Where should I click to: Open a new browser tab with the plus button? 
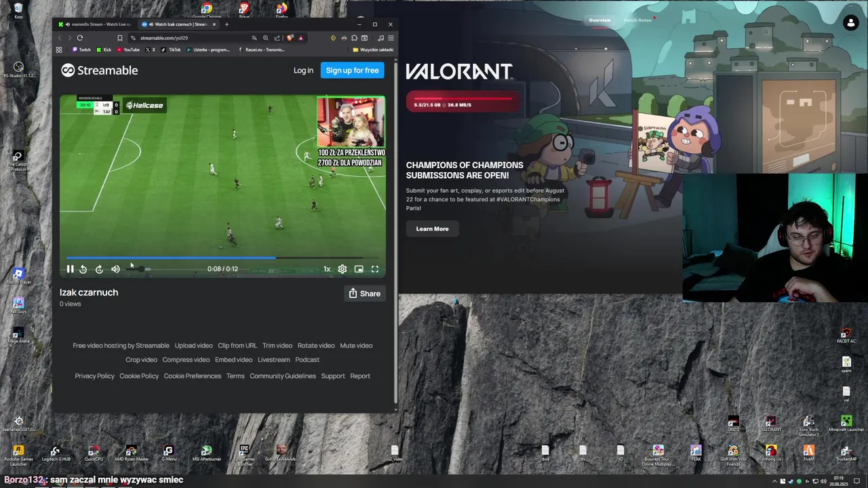[226, 24]
